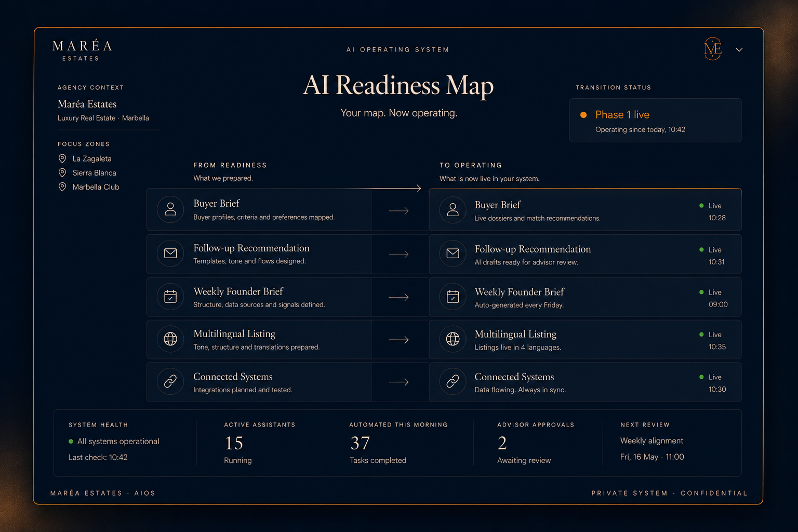Click 'Luxury Real Estate · Marbella' text
The image size is (798, 532).
(103, 118)
